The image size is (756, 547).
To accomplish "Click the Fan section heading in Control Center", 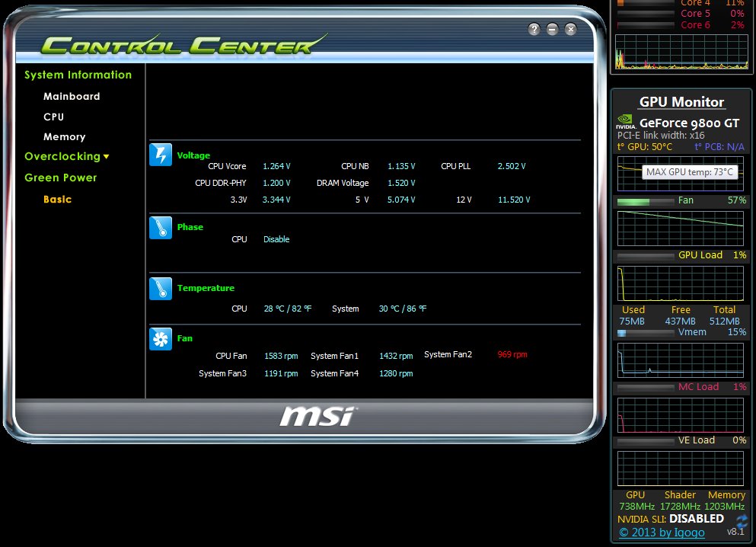I will click(185, 338).
